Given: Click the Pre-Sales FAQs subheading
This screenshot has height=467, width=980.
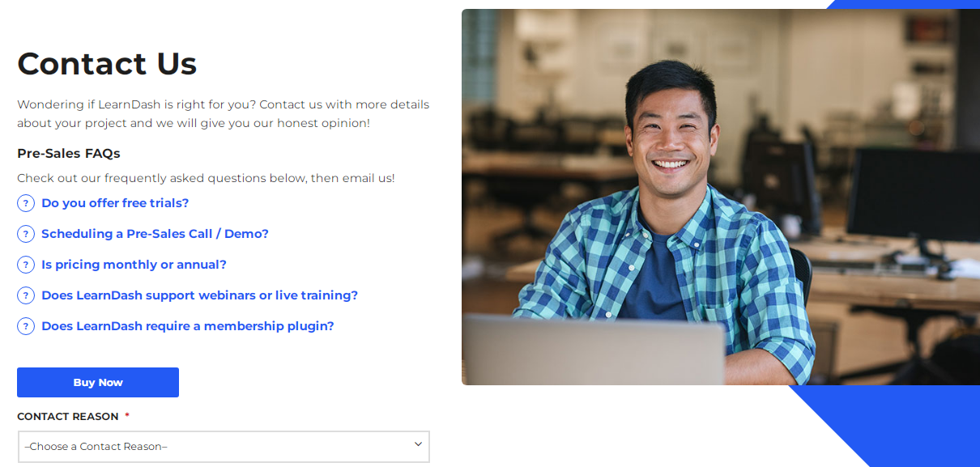Looking at the screenshot, I should pos(69,154).
